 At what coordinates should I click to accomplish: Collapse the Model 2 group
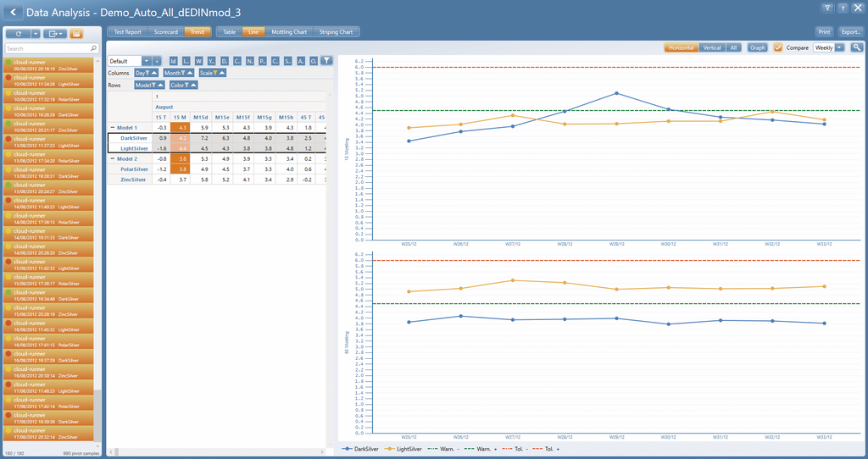[x=113, y=158]
